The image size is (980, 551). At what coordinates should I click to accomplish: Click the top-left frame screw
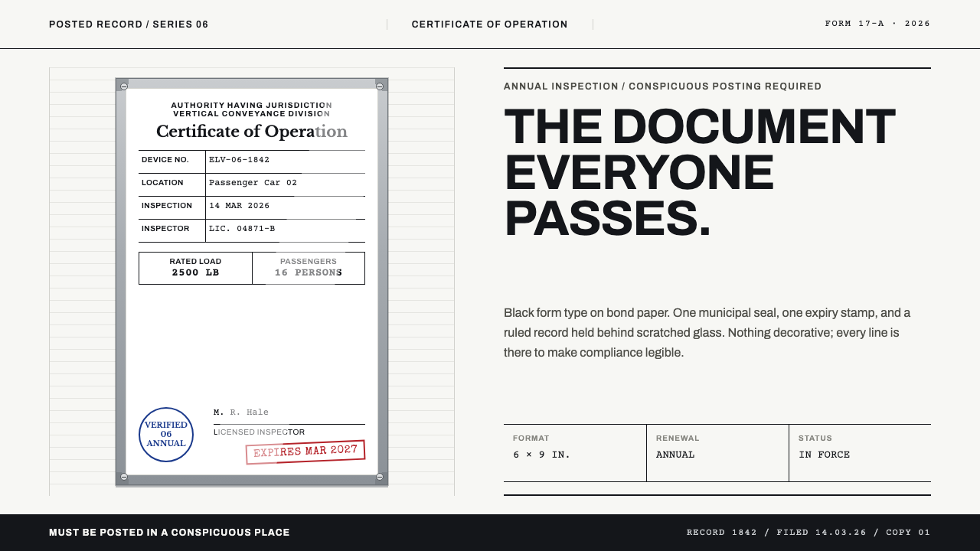click(x=124, y=86)
